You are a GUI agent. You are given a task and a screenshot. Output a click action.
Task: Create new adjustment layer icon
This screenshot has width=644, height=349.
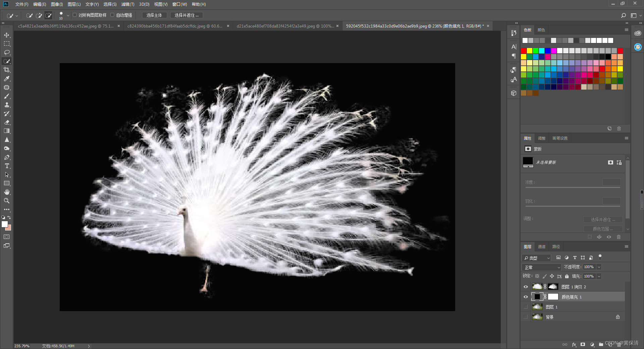pos(592,344)
